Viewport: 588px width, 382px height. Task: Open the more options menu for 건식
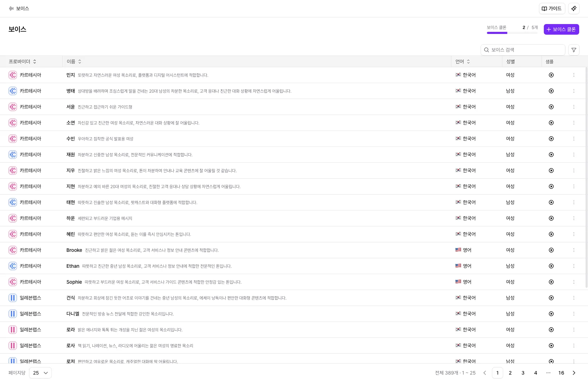point(574,298)
